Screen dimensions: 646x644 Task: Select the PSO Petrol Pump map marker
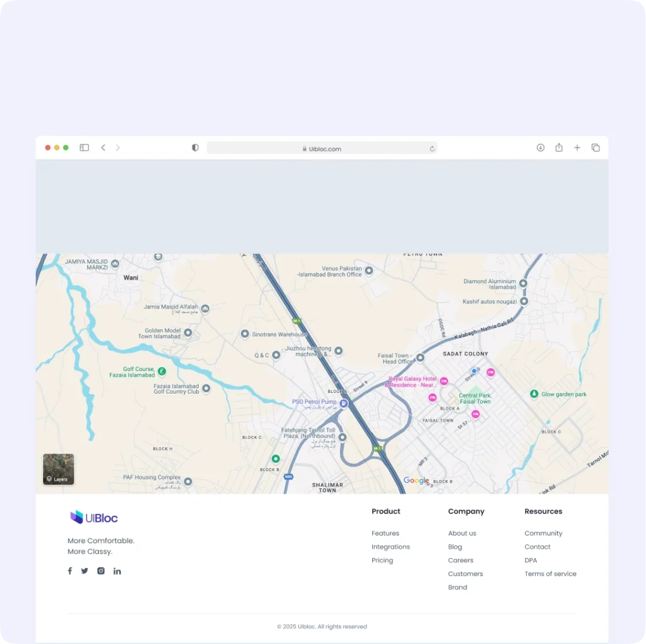(x=344, y=403)
